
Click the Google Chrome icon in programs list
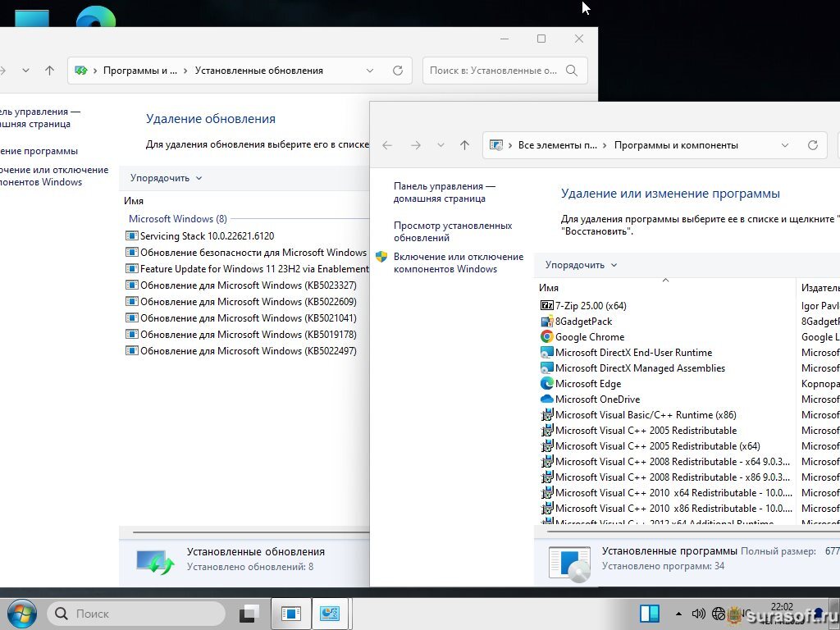coord(547,337)
